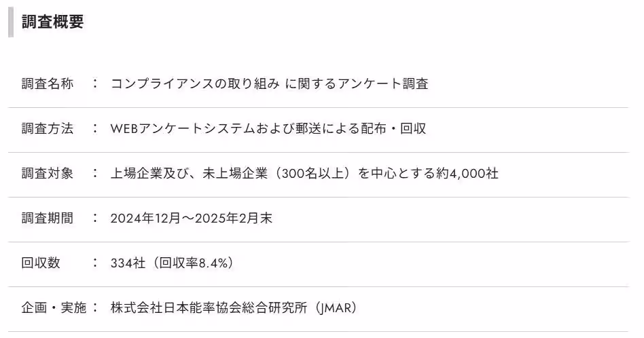
Task: Select the 企画・実施 label
Action: click(x=54, y=307)
